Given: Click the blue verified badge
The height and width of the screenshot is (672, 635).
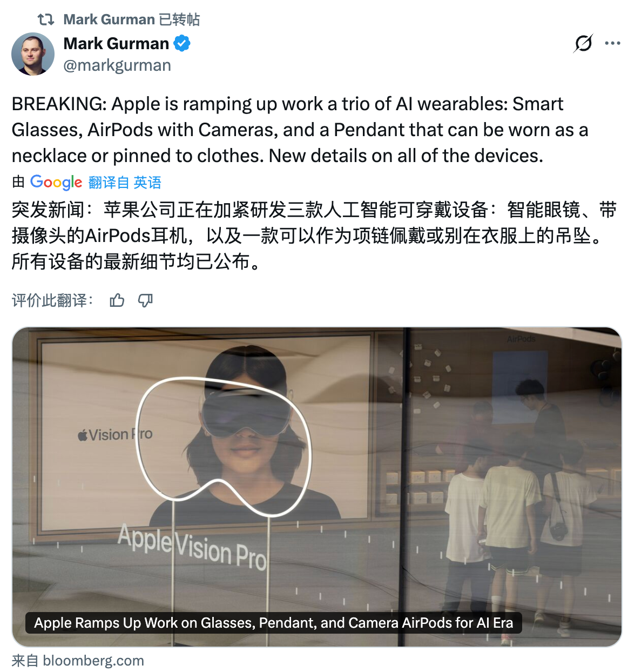Looking at the screenshot, I should pyautogui.click(x=182, y=43).
